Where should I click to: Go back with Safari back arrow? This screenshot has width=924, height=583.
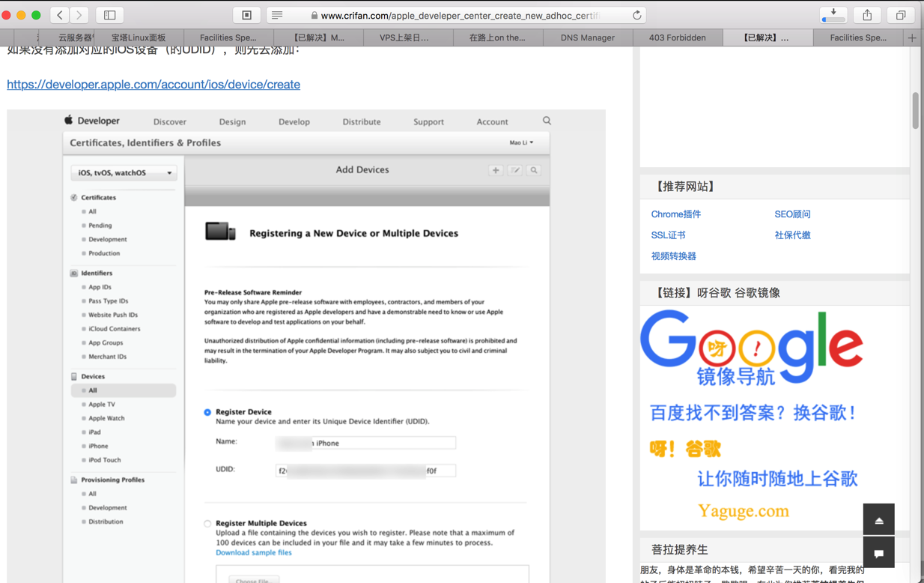point(60,15)
